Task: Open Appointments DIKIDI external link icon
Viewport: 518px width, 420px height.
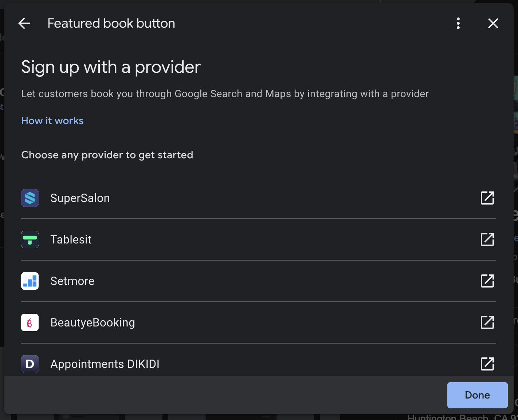Action: [487, 364]
